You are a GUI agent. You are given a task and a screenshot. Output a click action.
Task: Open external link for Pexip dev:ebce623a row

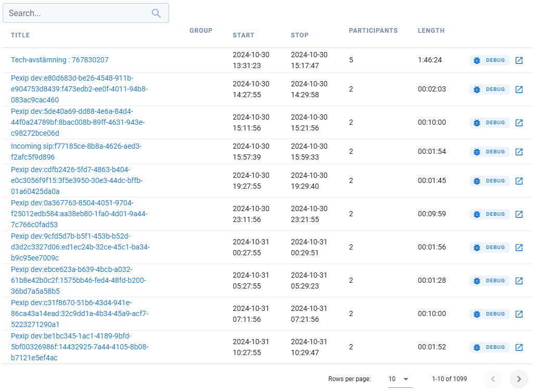click(519, 281)
